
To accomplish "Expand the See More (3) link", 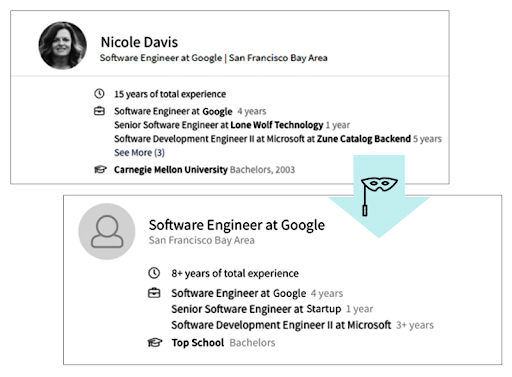I will [x=139, y=153].
